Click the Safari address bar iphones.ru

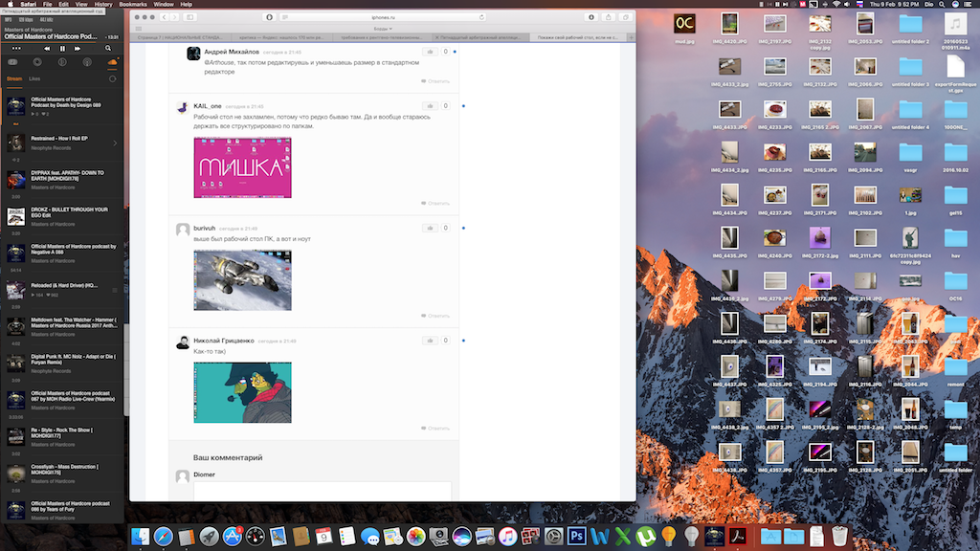click(383, 17)
